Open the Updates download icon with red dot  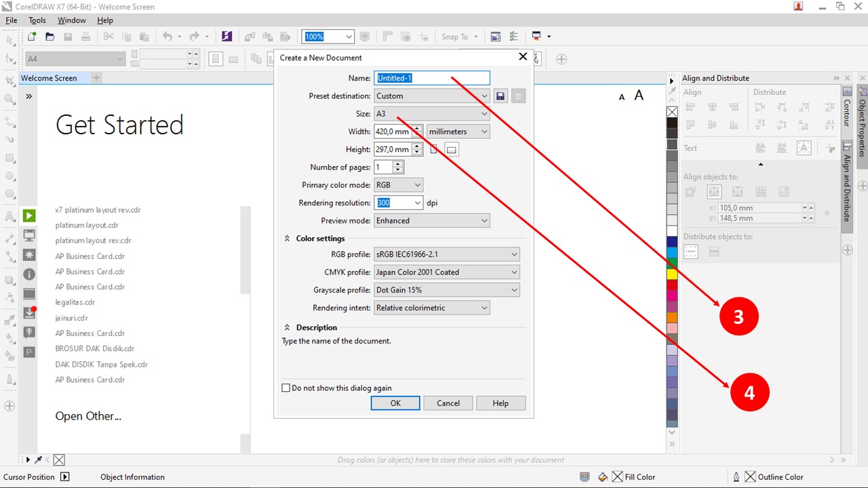coord(29,313)
